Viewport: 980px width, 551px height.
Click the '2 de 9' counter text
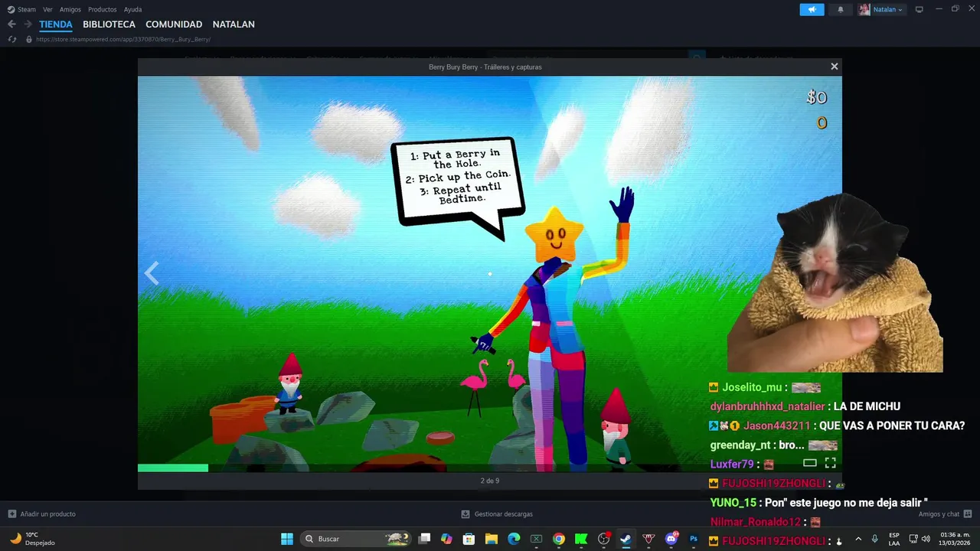point(490,481)
